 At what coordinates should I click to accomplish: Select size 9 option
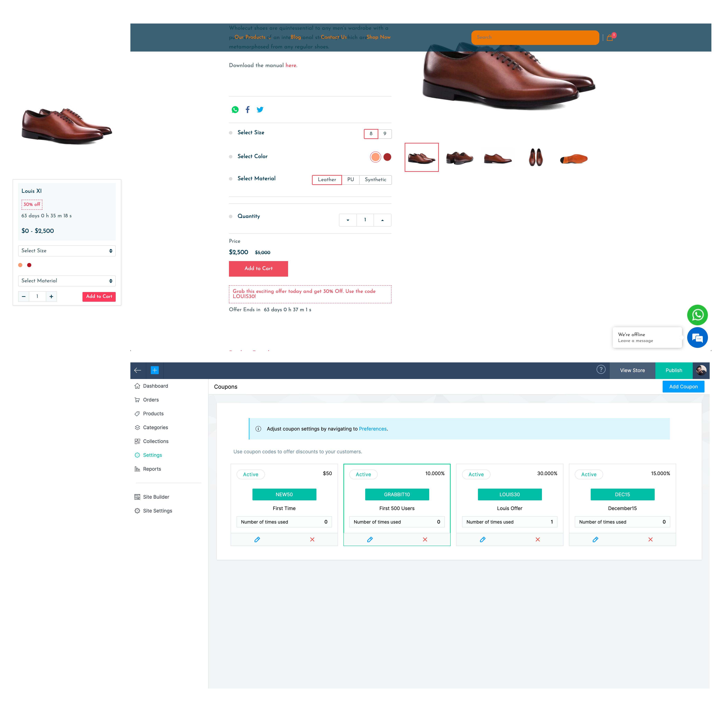[385, 134]
